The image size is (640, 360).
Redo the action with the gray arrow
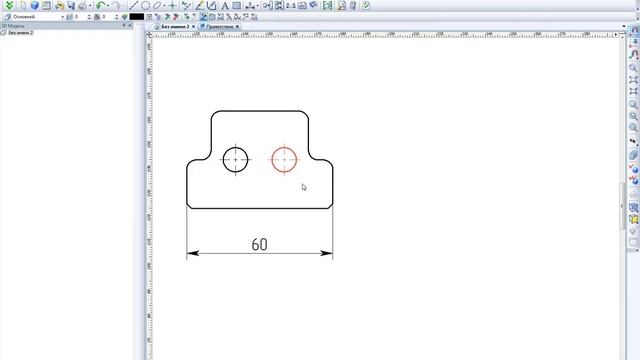(x=116, y=6)
